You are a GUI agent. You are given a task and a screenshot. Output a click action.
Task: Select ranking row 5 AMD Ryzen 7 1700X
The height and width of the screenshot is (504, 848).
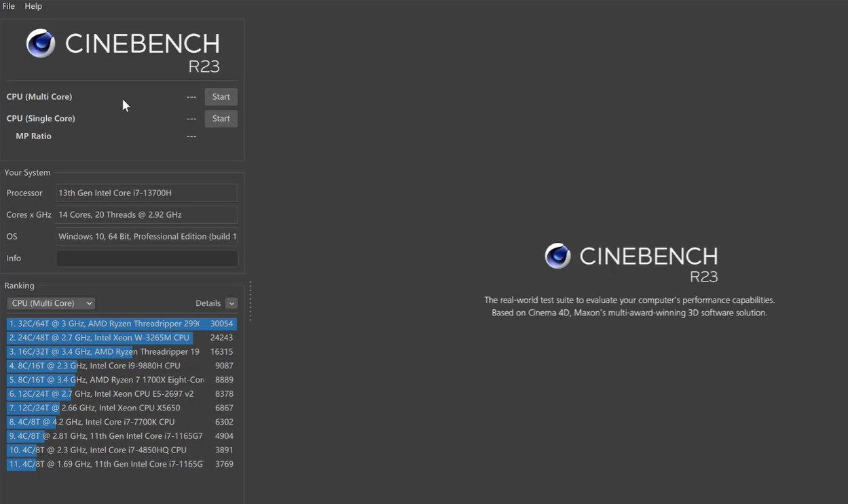(122, 380)
